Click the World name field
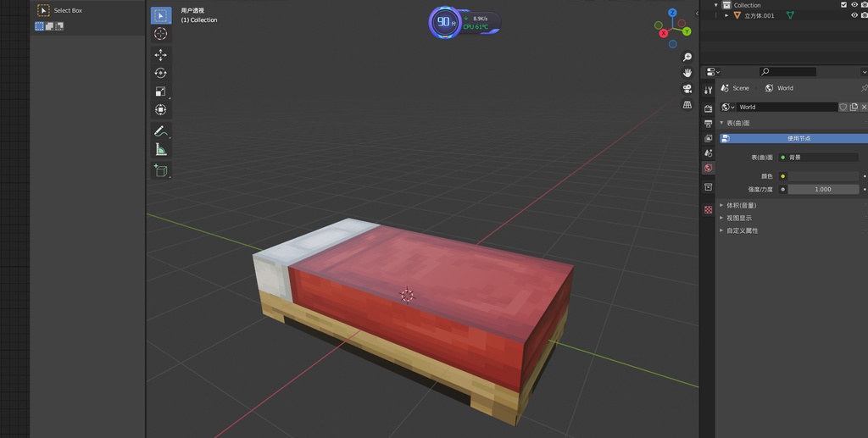 787,107
